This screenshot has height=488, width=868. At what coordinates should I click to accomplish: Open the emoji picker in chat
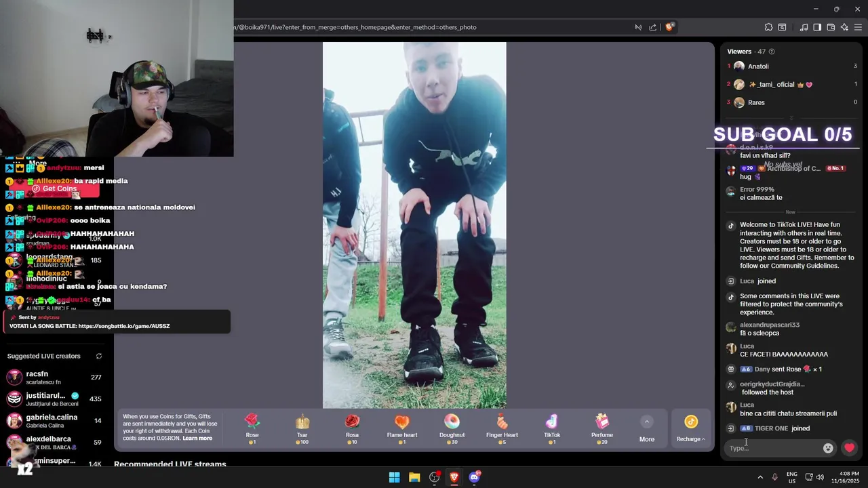pos(828,448)
